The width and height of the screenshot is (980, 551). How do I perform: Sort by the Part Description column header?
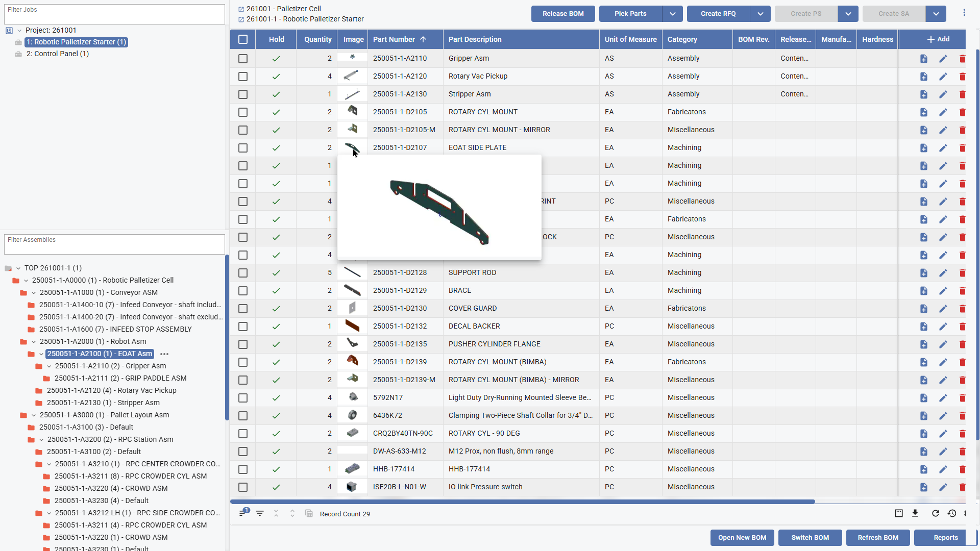475,39
